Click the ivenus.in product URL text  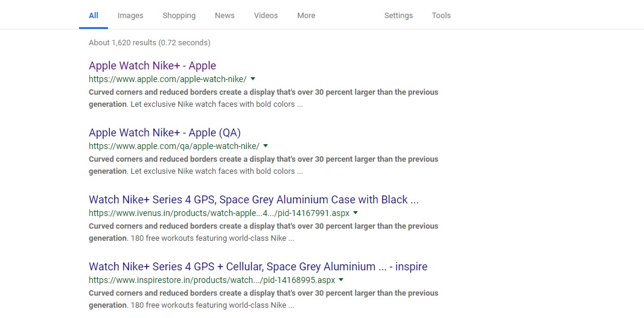point(219,213)
